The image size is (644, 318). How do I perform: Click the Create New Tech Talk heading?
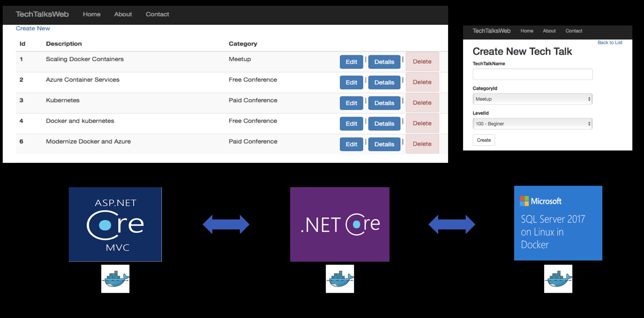tap(522, 52)
